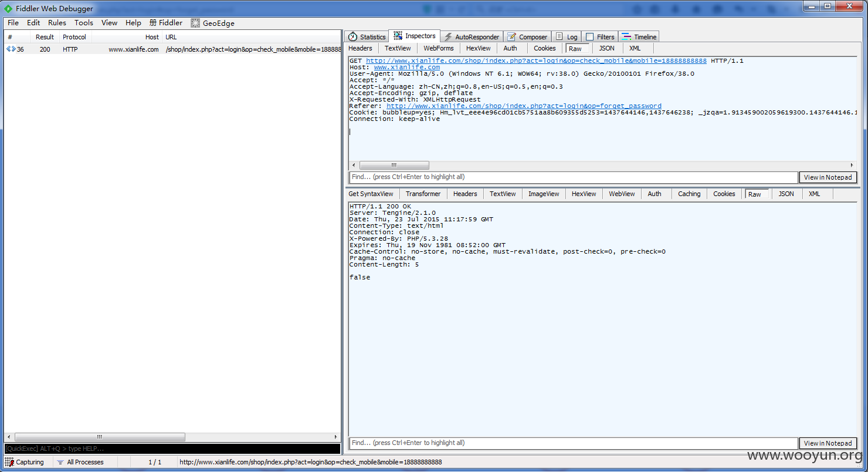868x472 pixels.
Task: Open the Filters tab
Action: pos(600,36)
